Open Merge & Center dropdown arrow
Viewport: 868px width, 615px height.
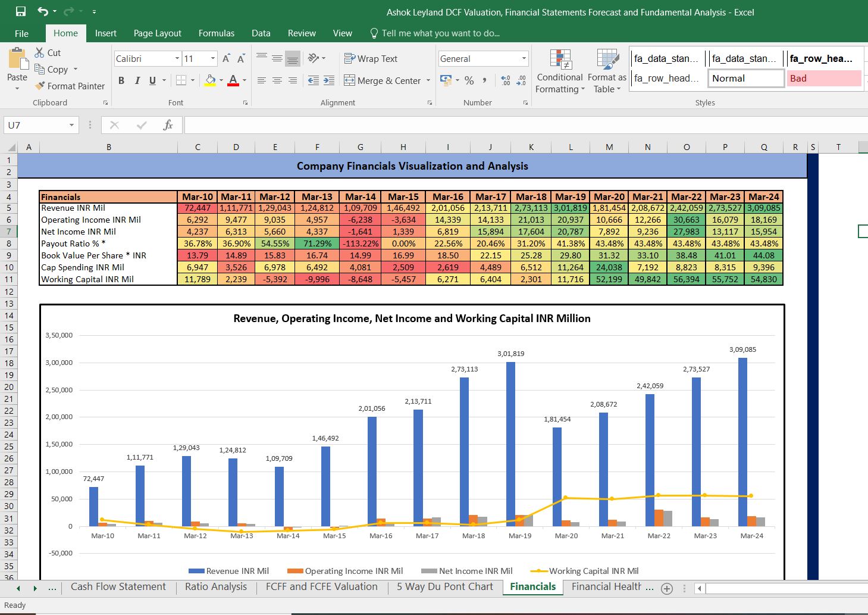[x=428, y=80]
